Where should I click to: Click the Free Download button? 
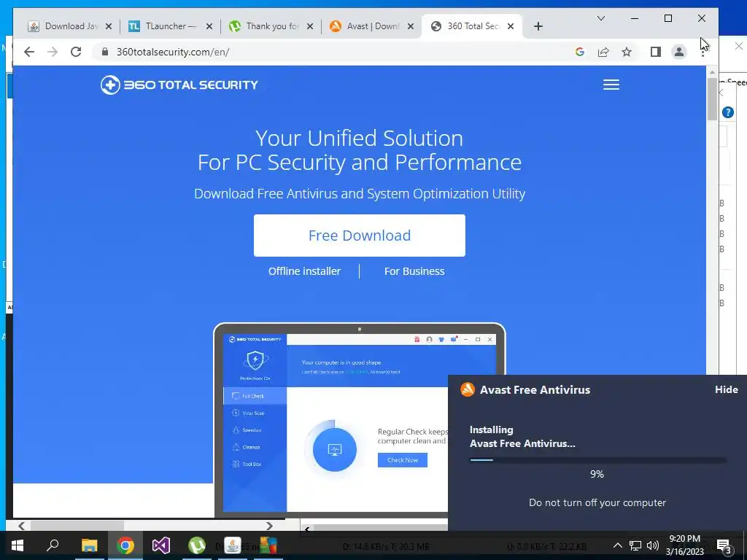point(359,236)
